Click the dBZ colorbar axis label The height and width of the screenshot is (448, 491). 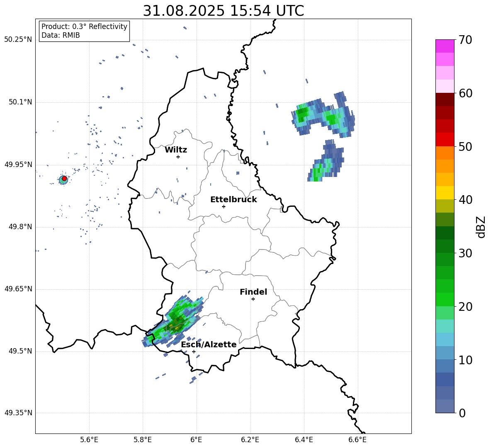pyautogui.click(x=481, y=227)
